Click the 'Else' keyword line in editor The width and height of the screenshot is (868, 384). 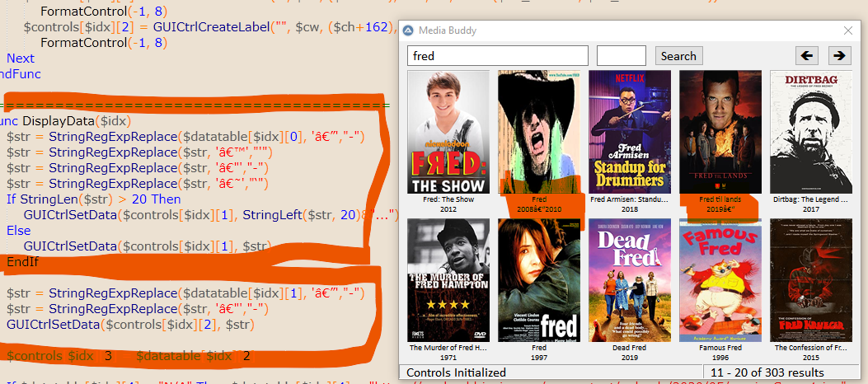click(19, 230)
